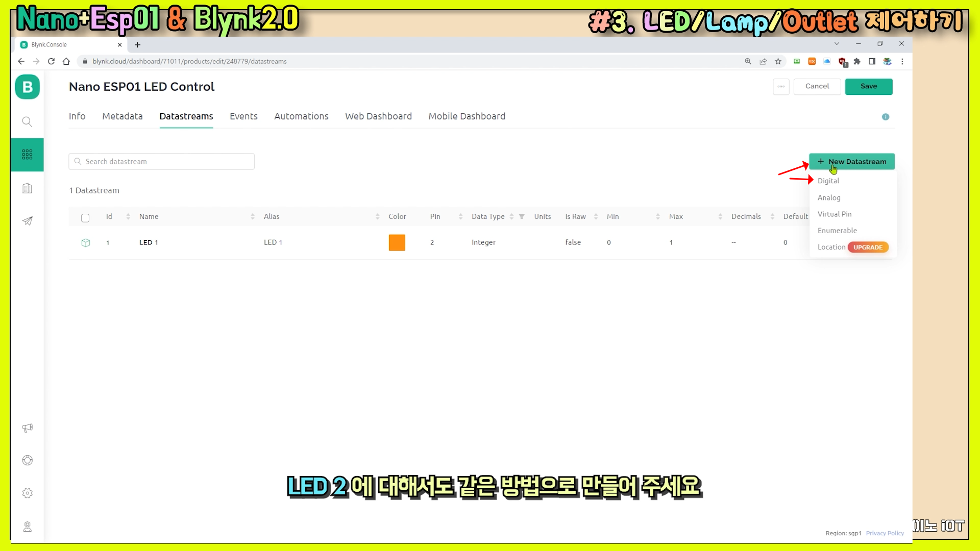The height and width of the screenshot is (551, 980).
Task: Choose Virtual Pin from the dropdown menu
Action: [x=834, y=214]
